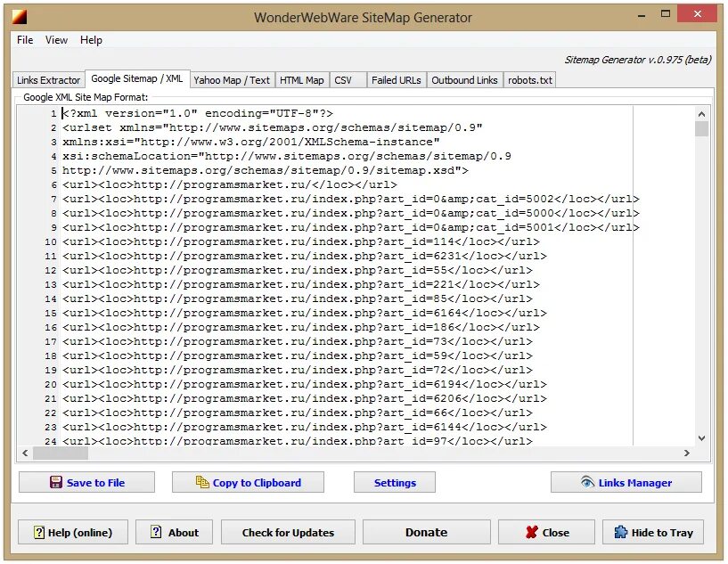This screenshot has height=564, width=728.
Task: Click line 5 ending with sitemap.xsd">
Action: [266, 170]
